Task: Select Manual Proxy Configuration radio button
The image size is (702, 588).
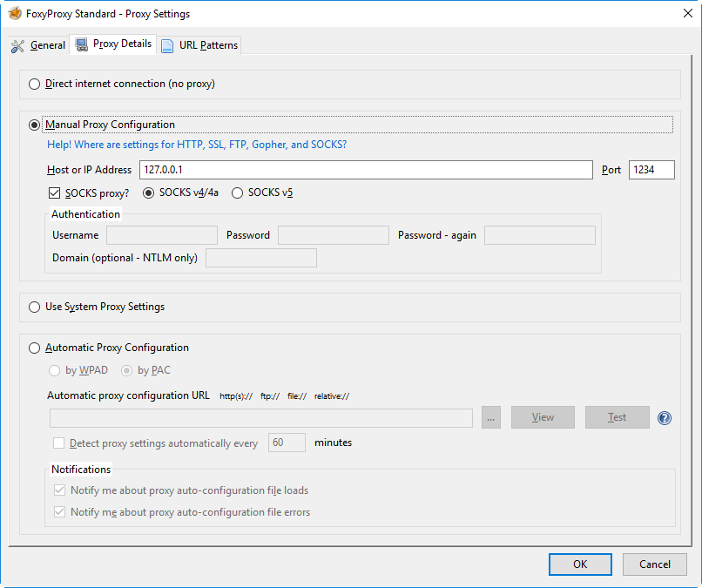Action: click(x=34, y=125)
